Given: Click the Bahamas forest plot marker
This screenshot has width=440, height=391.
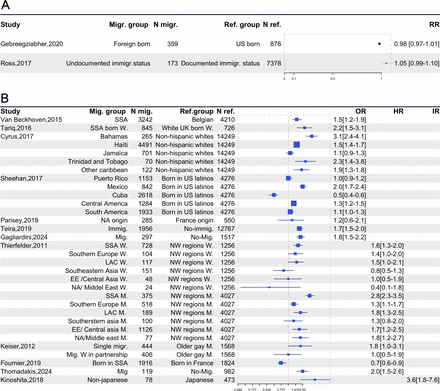Looking at the screenshot, I should [x=312, y=136].
